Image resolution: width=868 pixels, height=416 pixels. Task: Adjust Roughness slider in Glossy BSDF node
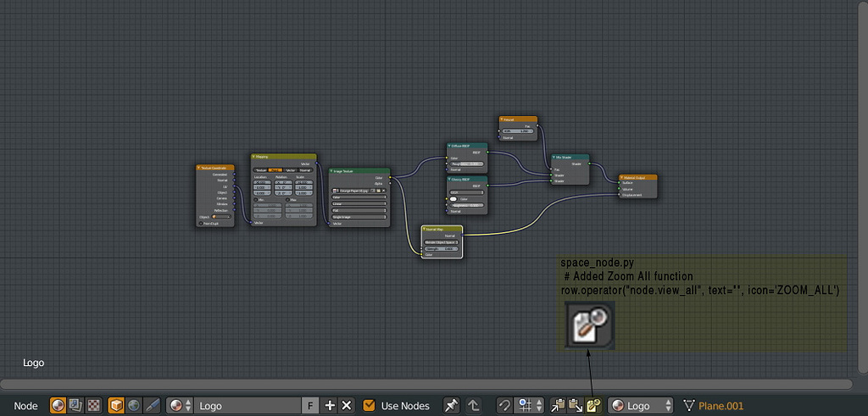(x=467, y=205)
